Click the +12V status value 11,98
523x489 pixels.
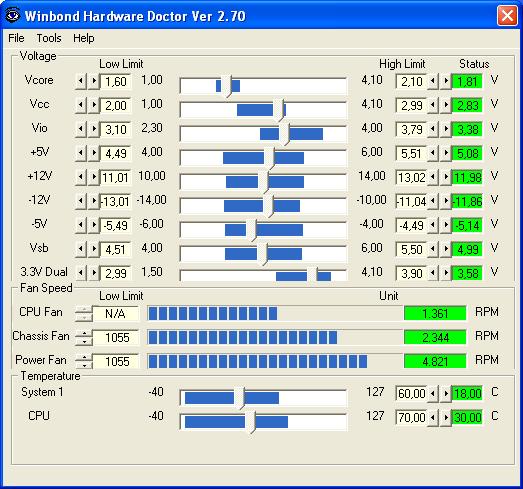click(x=467, y=177)
